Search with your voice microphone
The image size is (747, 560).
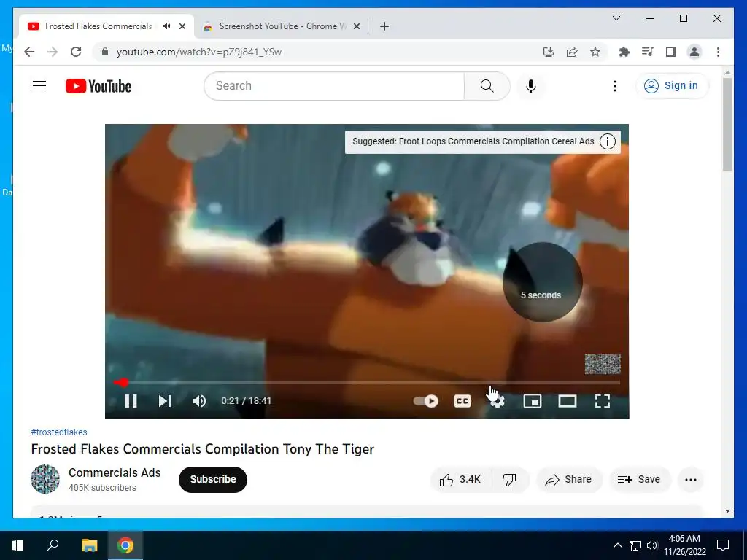click(x=531, y=86)
